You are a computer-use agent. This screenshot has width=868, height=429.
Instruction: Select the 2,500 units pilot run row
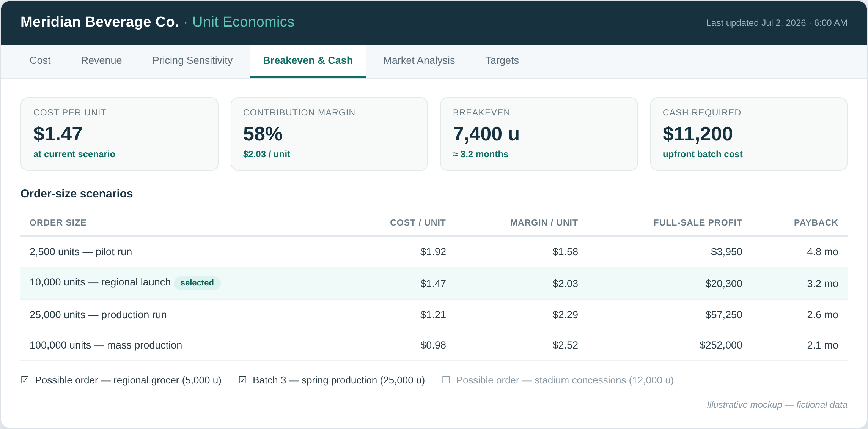click(x=434, y=252)
